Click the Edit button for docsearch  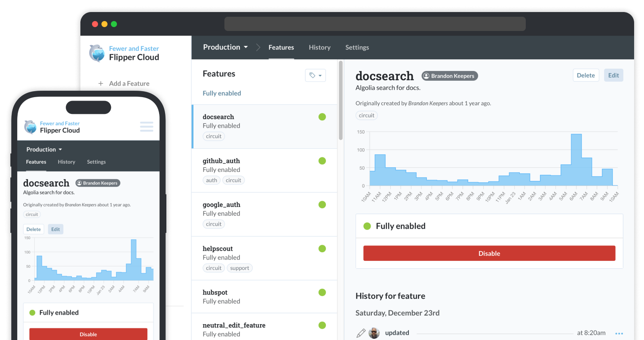point(613,75)
